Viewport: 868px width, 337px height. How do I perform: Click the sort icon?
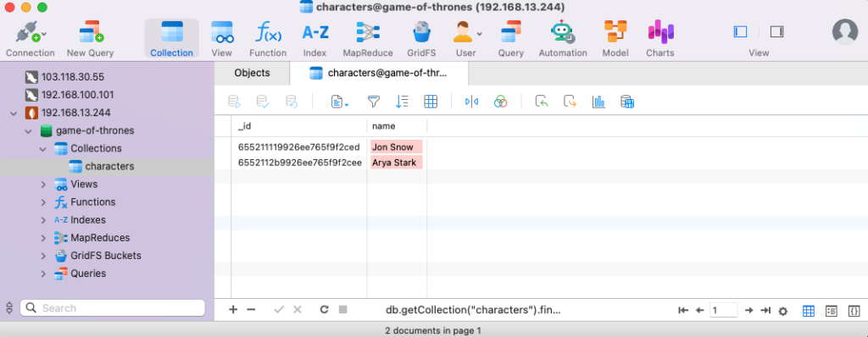402,102
